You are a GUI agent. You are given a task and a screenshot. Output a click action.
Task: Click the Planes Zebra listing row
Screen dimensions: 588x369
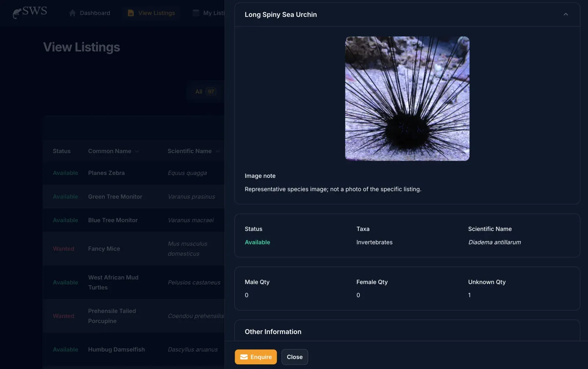134,173
